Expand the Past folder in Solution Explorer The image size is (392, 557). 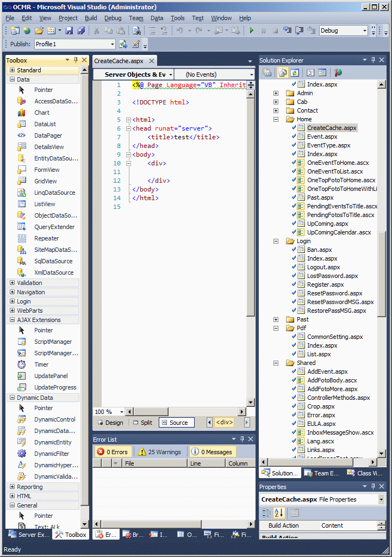pos(276,319)
